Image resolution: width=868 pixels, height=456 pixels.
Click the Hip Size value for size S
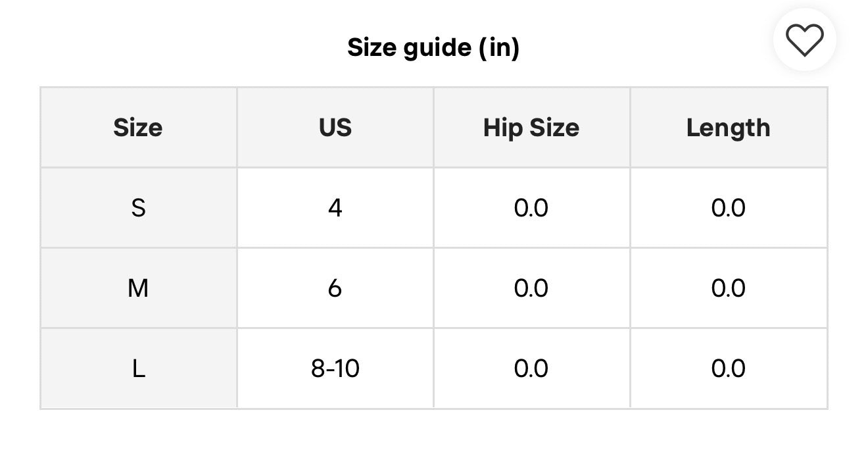point(531,208)
